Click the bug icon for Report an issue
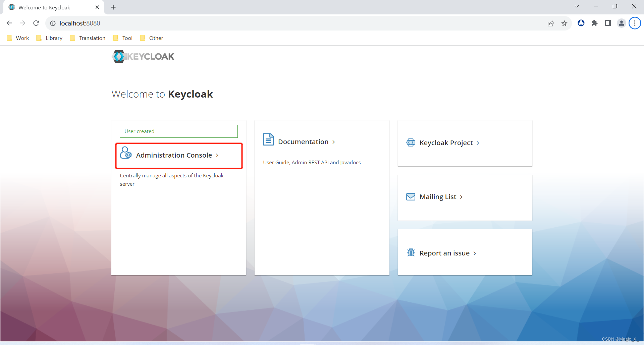644x345 pixels. [411, 252]
